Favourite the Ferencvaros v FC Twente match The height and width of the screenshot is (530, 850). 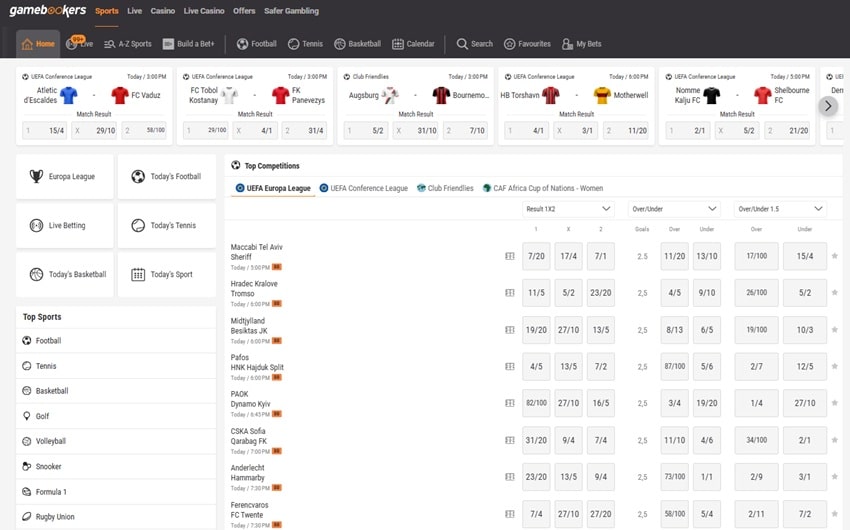(x=835, y=514)
